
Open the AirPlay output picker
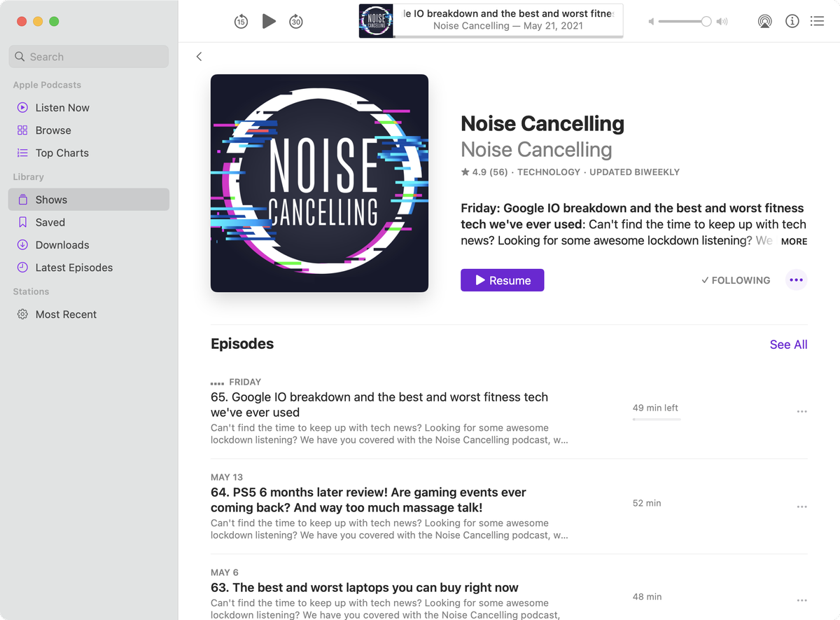[x=764, y=21]
